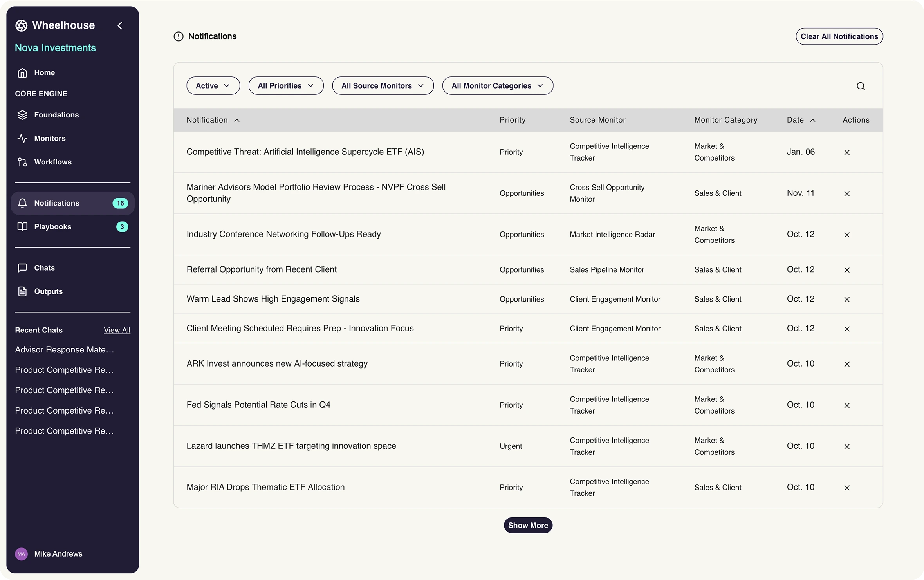Screen dimensions: 924x580
Task: Sort by Notification column header
Action: (x=213, y=120)
